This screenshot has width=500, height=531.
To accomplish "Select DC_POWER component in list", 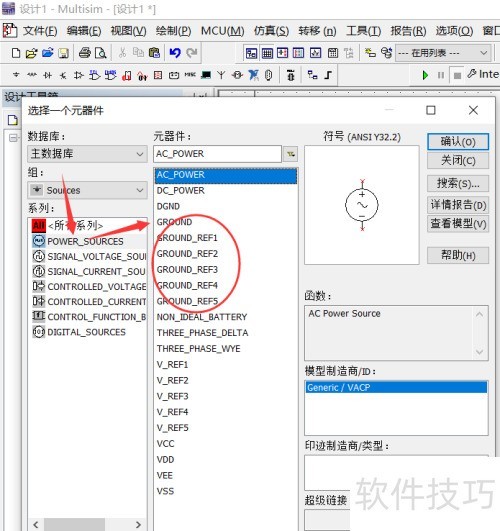I will [180, 191].
